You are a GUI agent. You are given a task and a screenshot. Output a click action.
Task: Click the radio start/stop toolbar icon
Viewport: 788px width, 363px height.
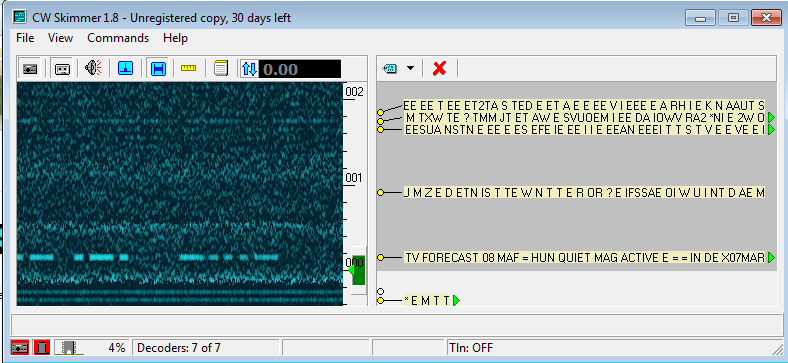point(30,69)
